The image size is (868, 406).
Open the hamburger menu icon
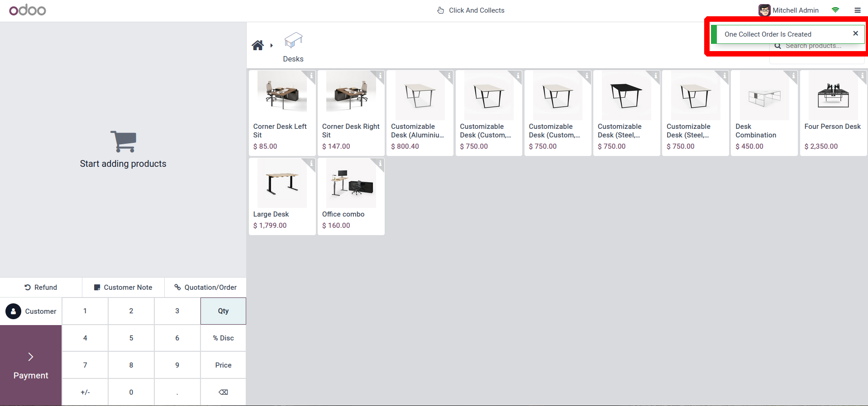pyautogui.click(x=858, y=10)
